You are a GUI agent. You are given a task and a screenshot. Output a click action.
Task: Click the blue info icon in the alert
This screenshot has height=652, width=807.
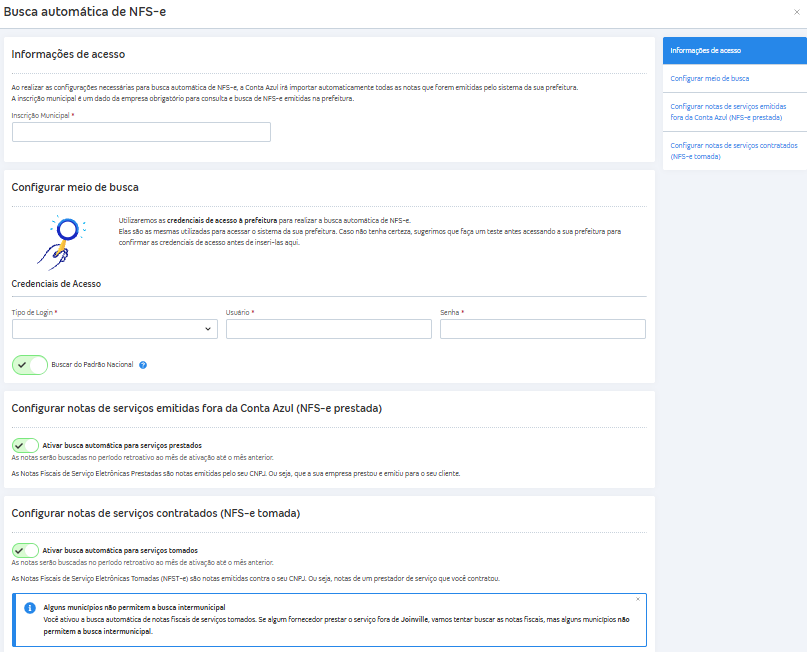[x=30, y=608]
